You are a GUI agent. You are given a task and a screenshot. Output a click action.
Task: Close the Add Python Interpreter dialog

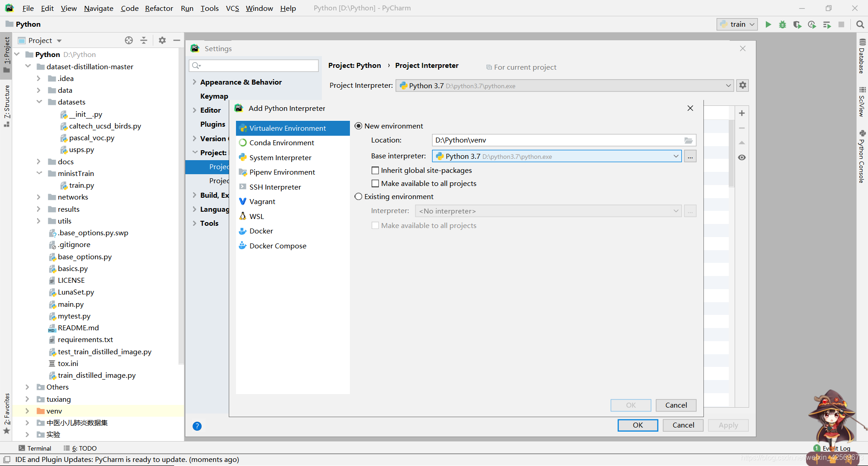(x=690, y=108)
